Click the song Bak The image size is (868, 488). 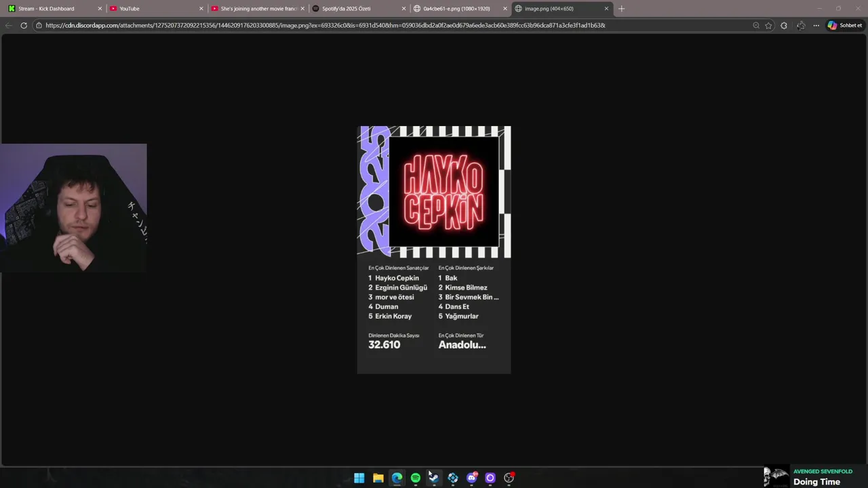(451, 278)
